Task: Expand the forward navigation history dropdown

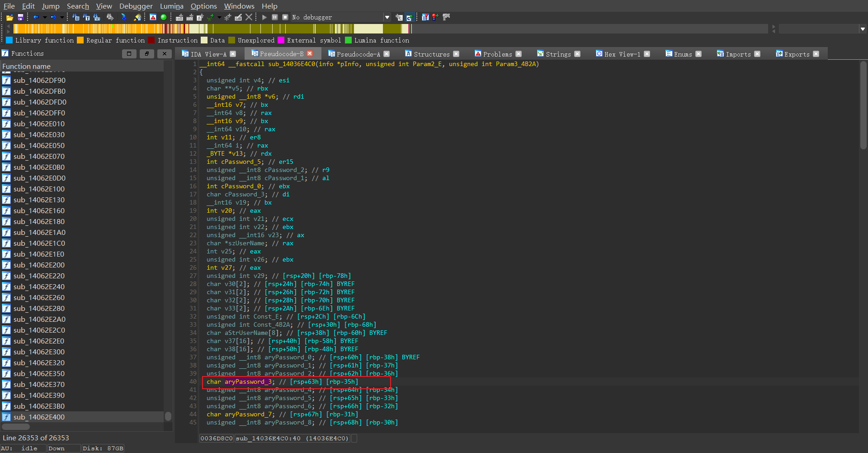Action: pos(62,17)
